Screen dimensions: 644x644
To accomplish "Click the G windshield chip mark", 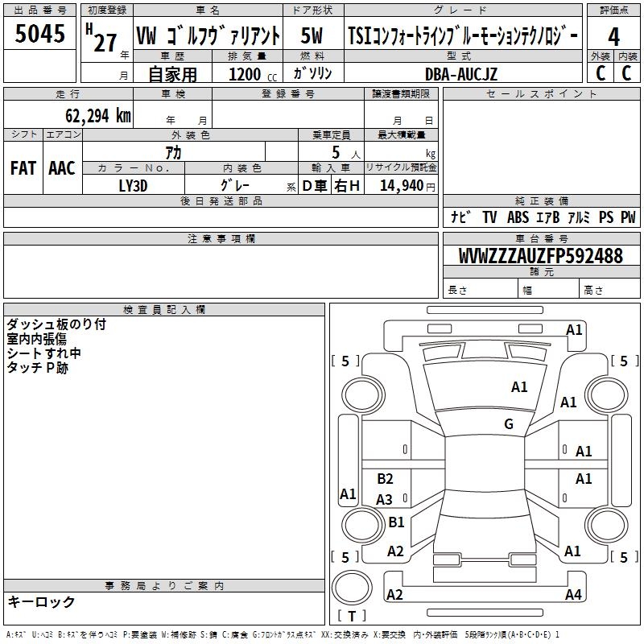I will tap(509, 423).
